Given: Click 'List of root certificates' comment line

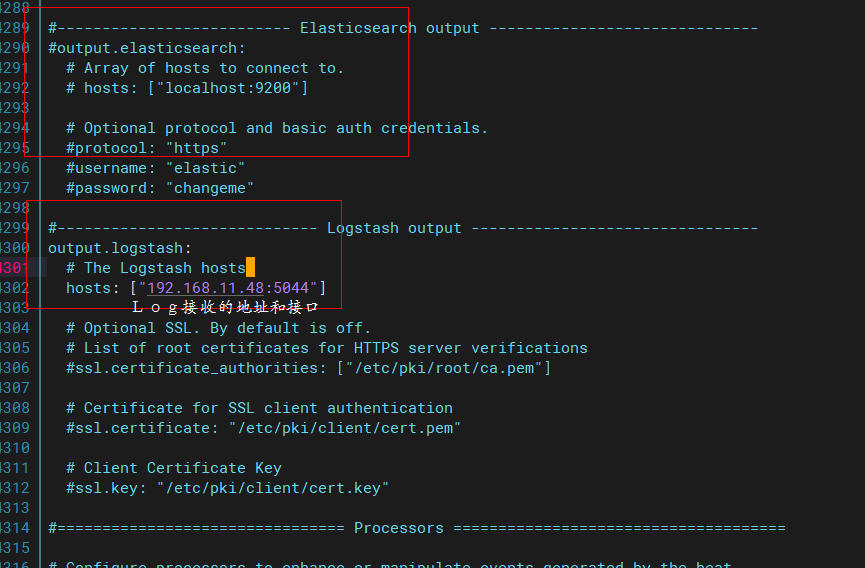Looking at the screenshot, I should [327, 348].
